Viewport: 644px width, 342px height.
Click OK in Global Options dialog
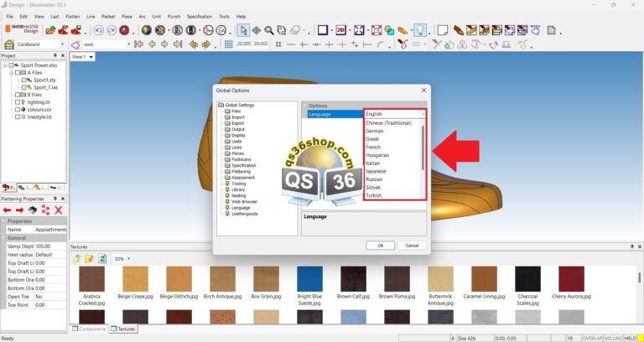(x=380, y=246)
